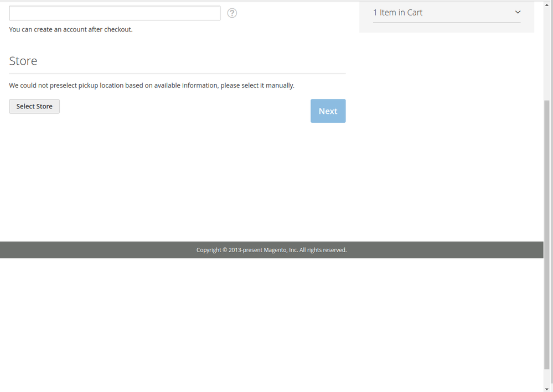Click the '1 Item in Cart' title
553x392 pixels.
click(x=397, y=13)
